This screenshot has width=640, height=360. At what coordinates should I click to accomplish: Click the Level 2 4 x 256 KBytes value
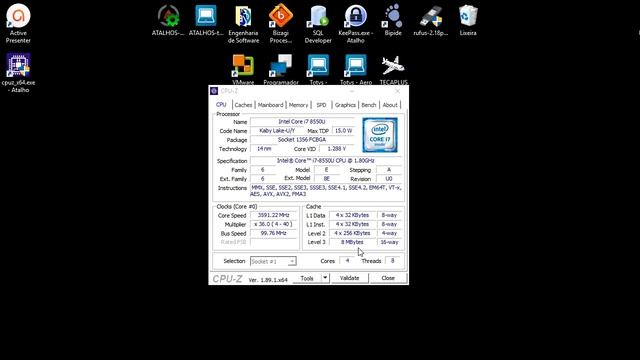point(352,233)
